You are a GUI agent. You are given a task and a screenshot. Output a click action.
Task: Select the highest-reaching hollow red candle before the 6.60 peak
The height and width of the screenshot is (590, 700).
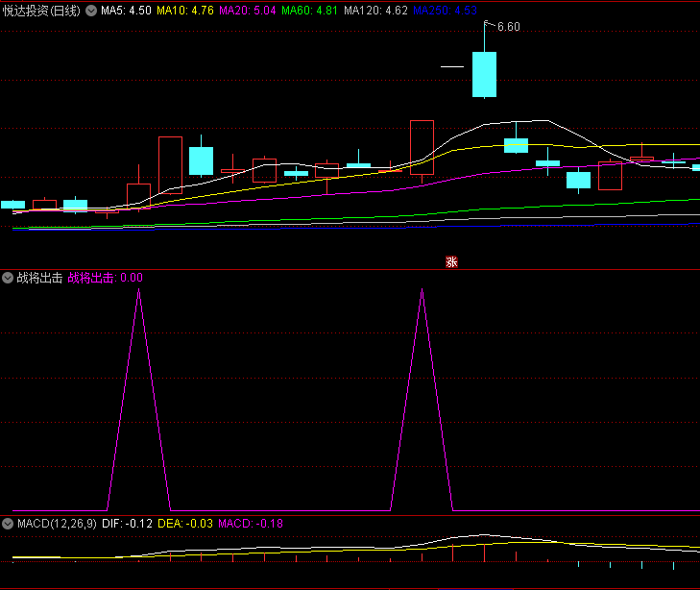point(422,147)
